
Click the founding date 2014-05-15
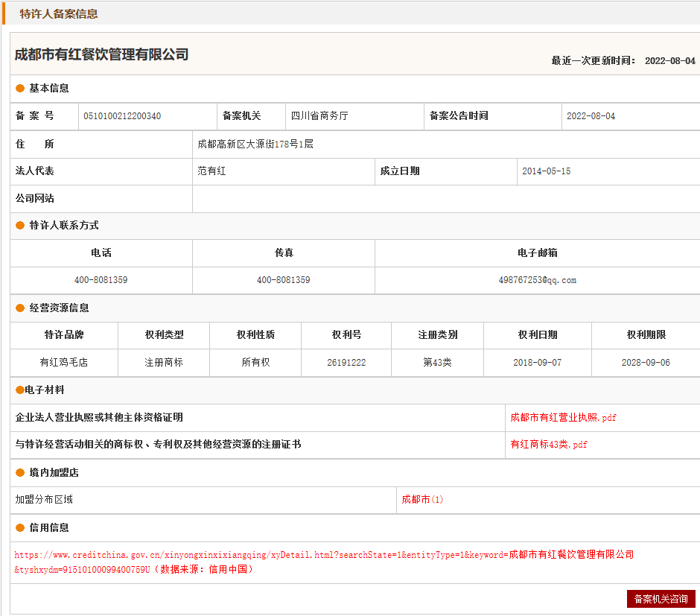547,171
